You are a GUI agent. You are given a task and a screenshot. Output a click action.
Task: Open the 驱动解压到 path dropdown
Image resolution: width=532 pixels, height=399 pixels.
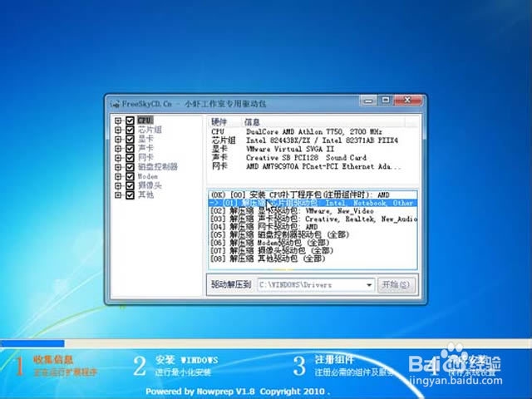coord(369,285)
